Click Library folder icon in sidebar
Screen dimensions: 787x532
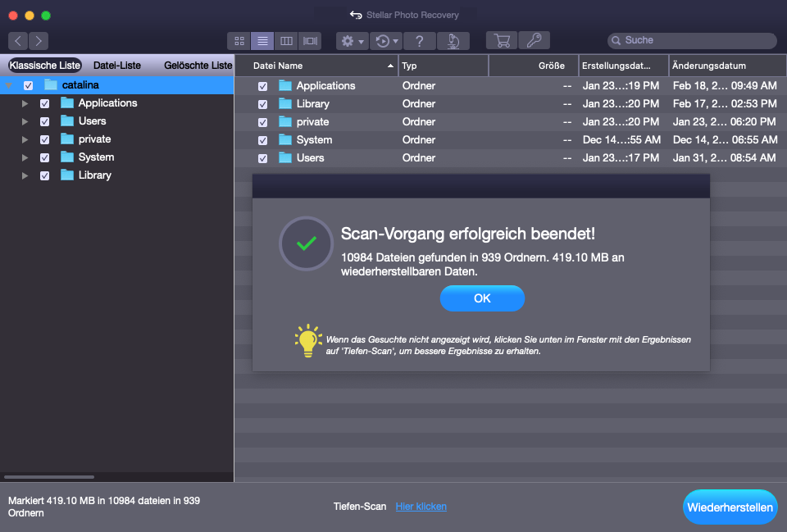click(67, 175)
